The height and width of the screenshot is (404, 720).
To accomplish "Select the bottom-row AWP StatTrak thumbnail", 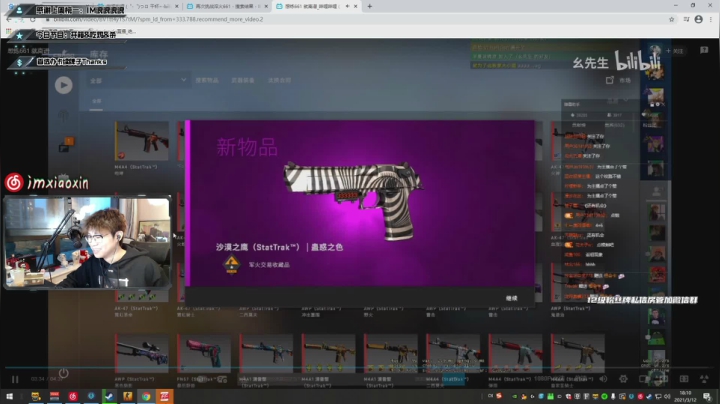I will pyautogui.click(x=141, y=353).
